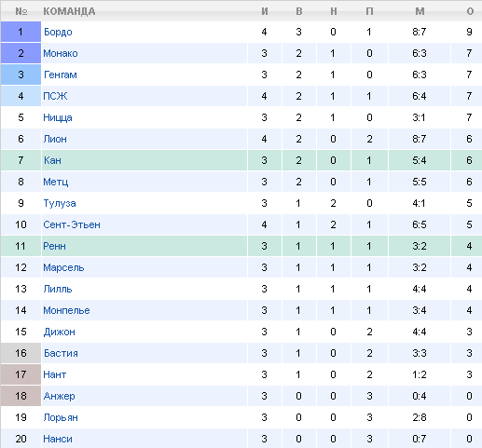Open the ПСЖ team link
The width and height of the screenshot is (482, 448).
pyautogui.click(x=55, y=96)
